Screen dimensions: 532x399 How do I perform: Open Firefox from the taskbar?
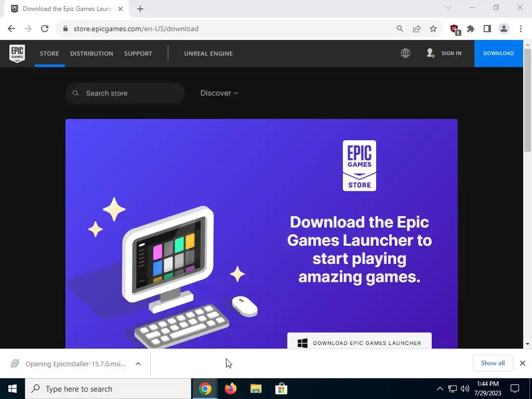pyautogui.click(x=231, y=389)
